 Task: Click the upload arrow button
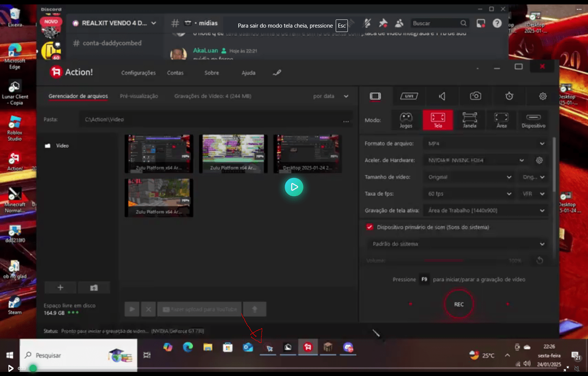(254, 309)
